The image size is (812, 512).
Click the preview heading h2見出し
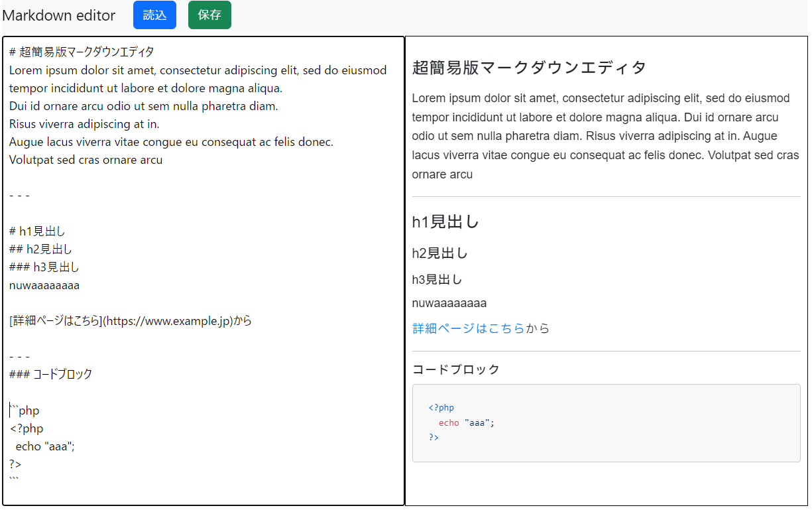(440, 253)
